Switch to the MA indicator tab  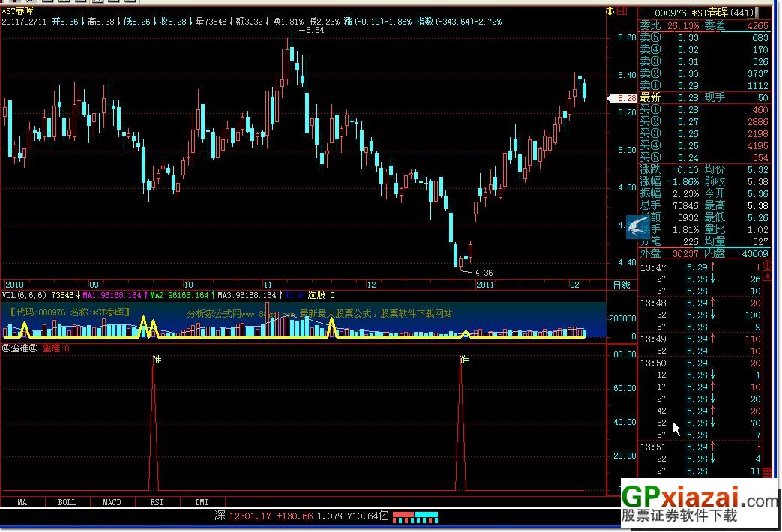(x=22, y=502)
